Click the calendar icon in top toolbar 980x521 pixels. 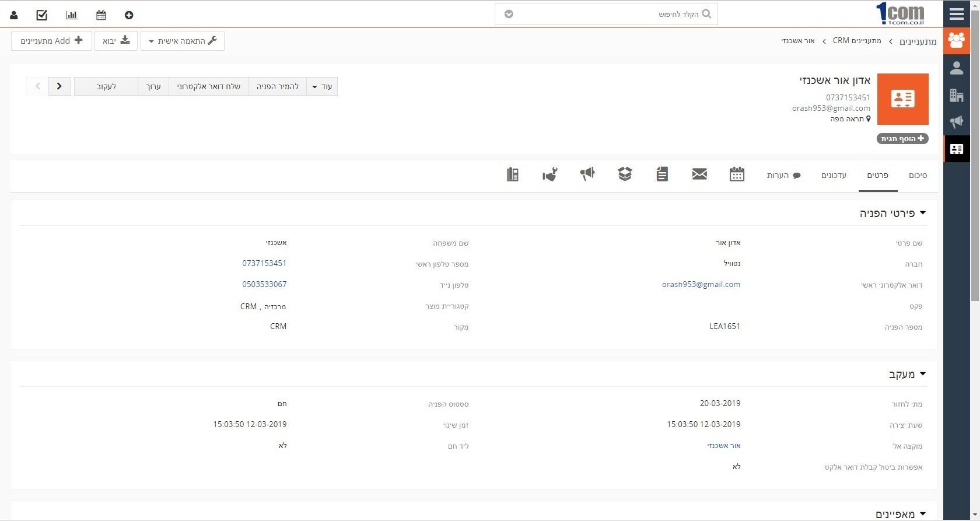tap(101, 15)
